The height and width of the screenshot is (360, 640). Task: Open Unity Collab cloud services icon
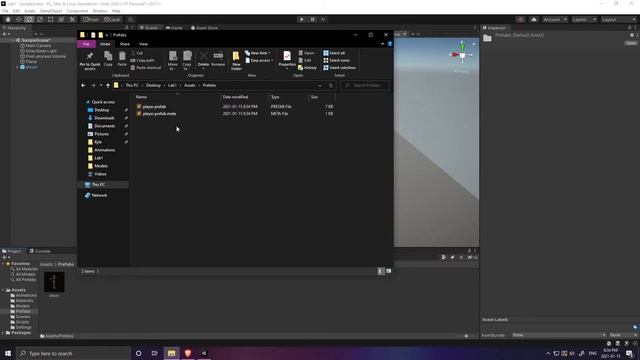pyautogui.click(x=533, y=20)
